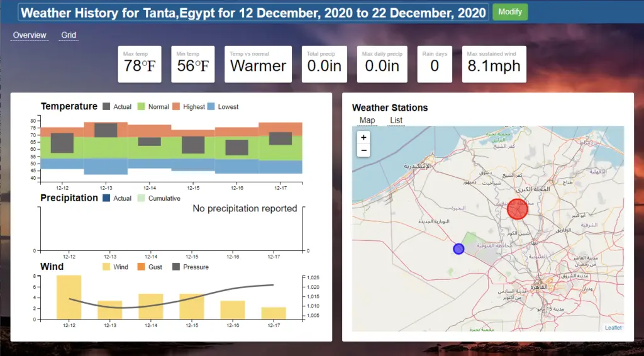Viewport: 644px width, 356px height.
Task: Open the Map view of weather stations
Action: 367,120
